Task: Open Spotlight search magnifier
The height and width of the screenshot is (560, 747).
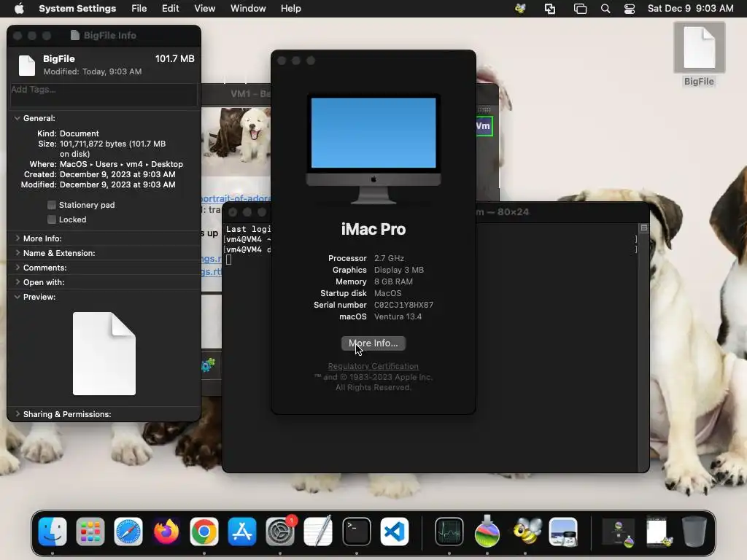Action: (x=605, y=9)
